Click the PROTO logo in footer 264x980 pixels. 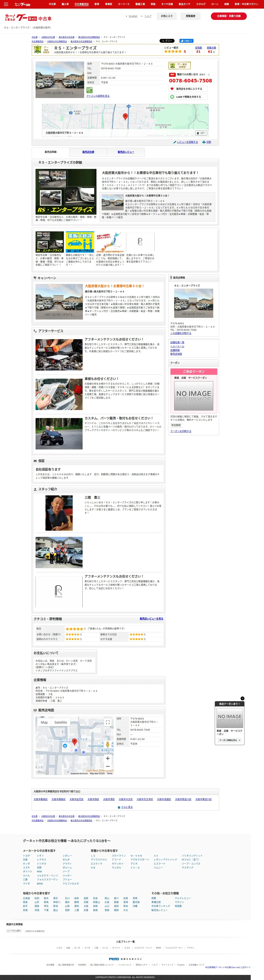(114, 959)
